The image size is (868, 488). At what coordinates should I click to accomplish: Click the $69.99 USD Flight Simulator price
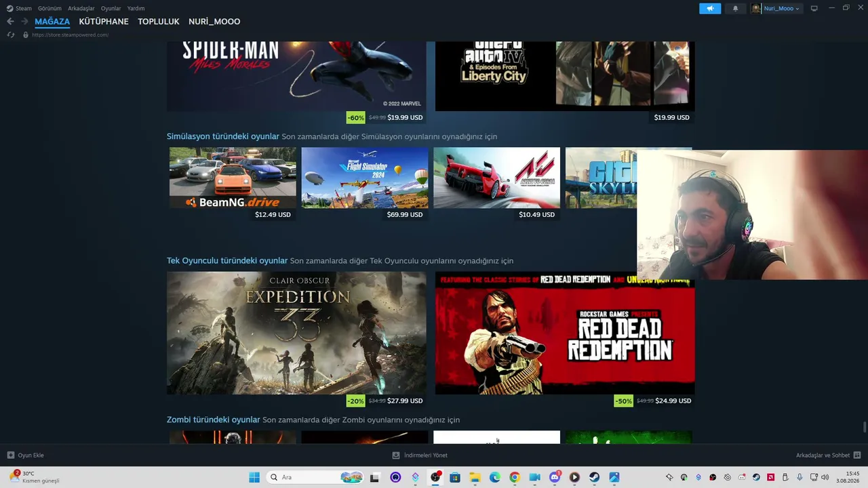(x=405, y=214)
